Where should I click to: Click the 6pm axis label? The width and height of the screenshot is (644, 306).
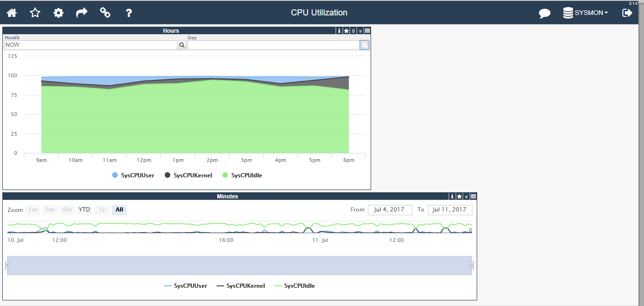[x=349, y=160]
